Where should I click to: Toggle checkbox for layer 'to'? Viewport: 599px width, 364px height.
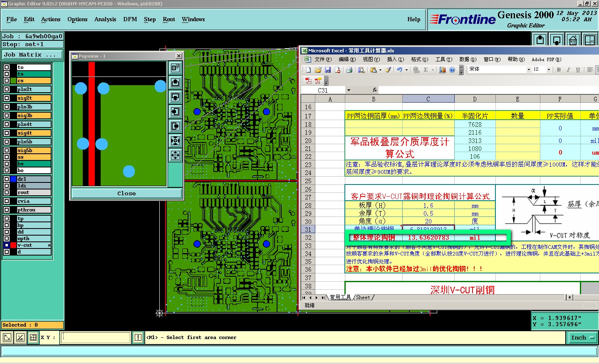point(7,67)
